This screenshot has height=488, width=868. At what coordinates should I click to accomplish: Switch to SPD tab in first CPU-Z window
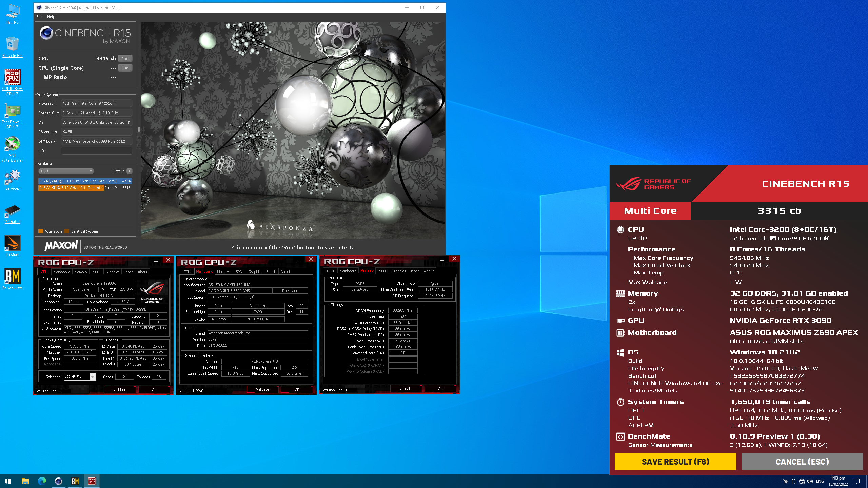(96, 272)
